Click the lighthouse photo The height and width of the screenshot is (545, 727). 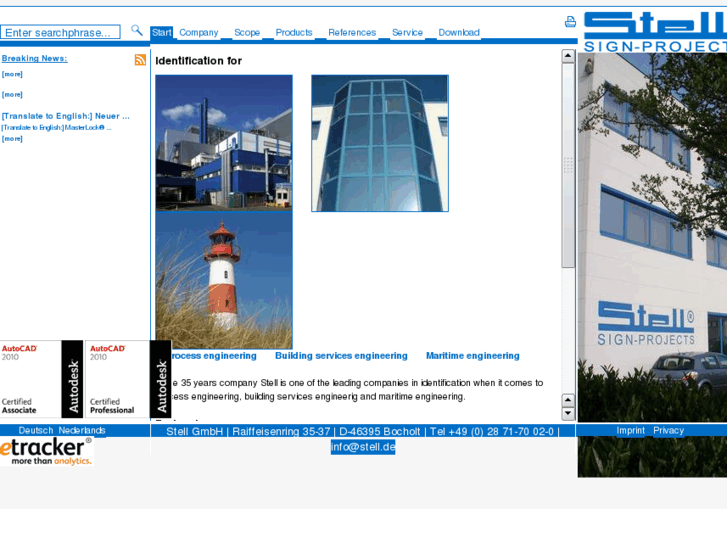(x=224, y=281)
